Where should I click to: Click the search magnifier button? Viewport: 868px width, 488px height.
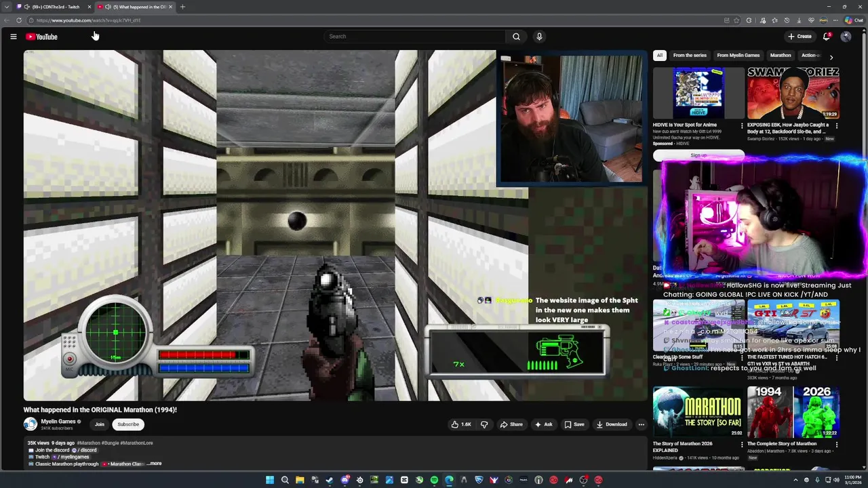516,37
